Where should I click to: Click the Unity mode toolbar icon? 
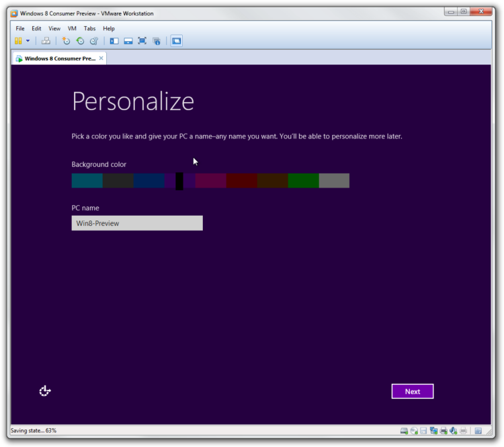[157, 41]
